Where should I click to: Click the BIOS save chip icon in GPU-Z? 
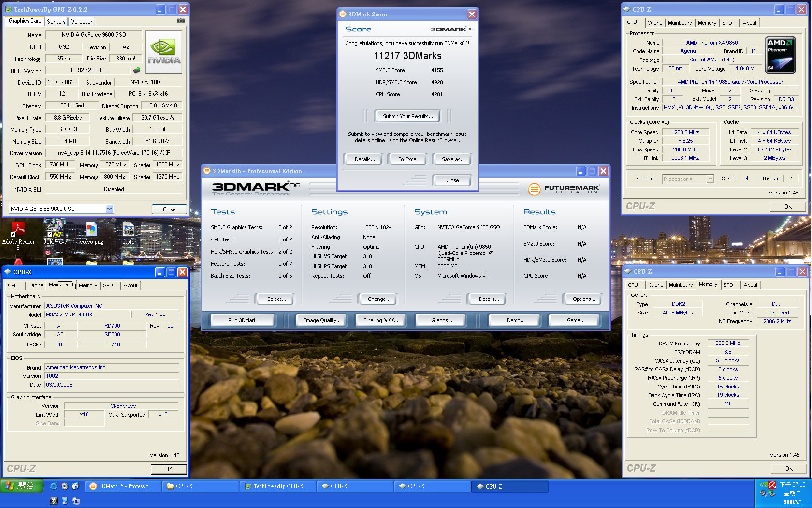coord(137,70)
